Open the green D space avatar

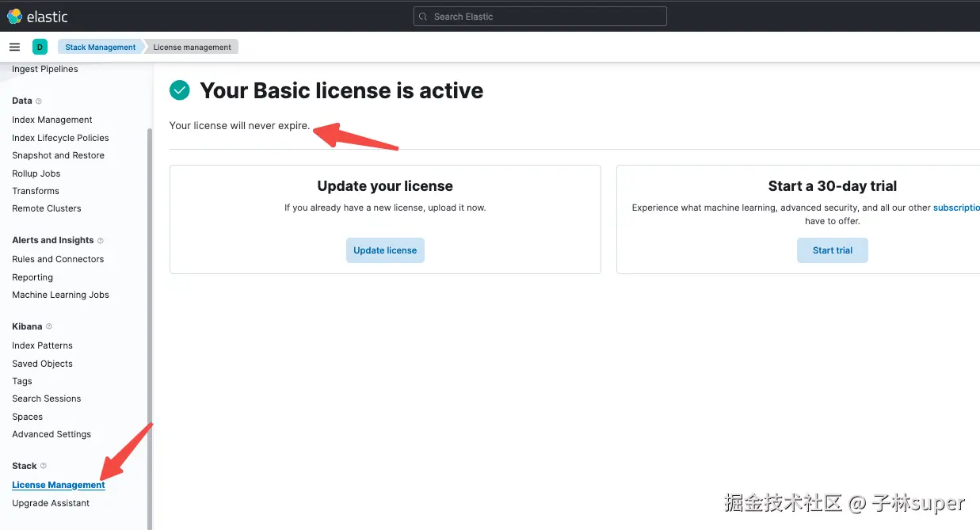[40, 47]
